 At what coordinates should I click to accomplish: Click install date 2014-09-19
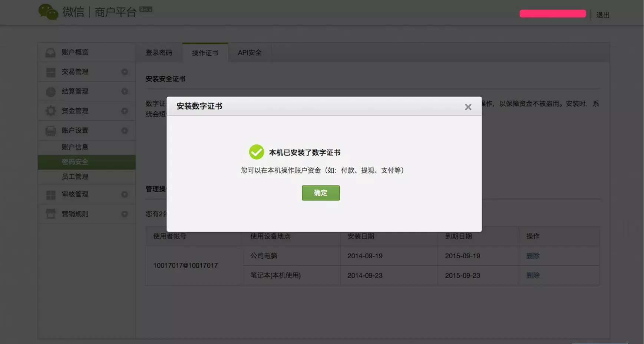365,256
